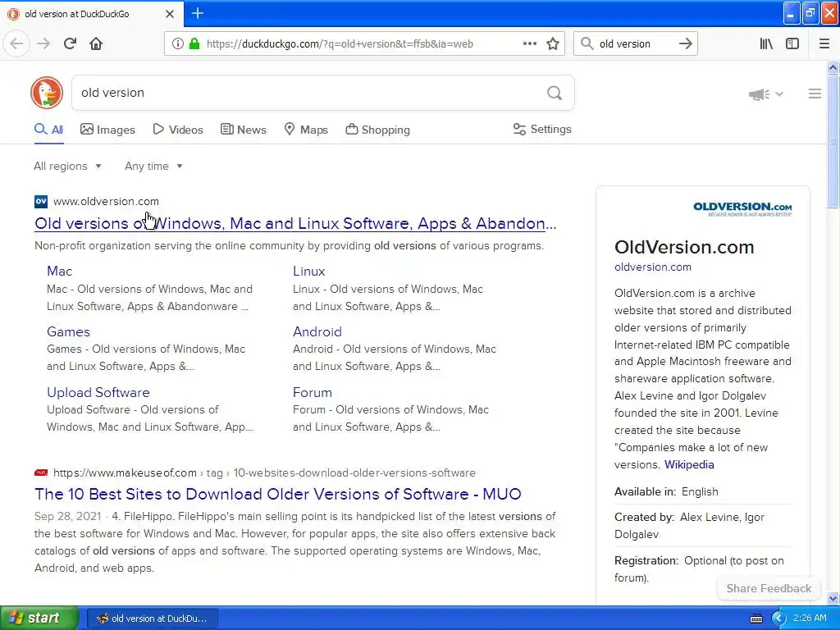Switch to the Images tab
840x630 pixels.
click(107, 130)
